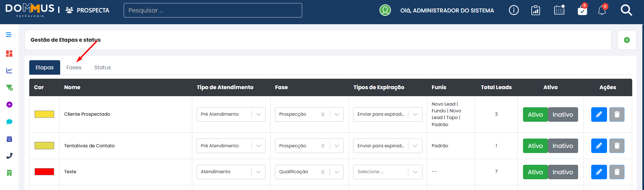The height and width of the screenshot is (190, 644).
Task: Open the calendar grid icon in header
Action: [x=559, y=10]
